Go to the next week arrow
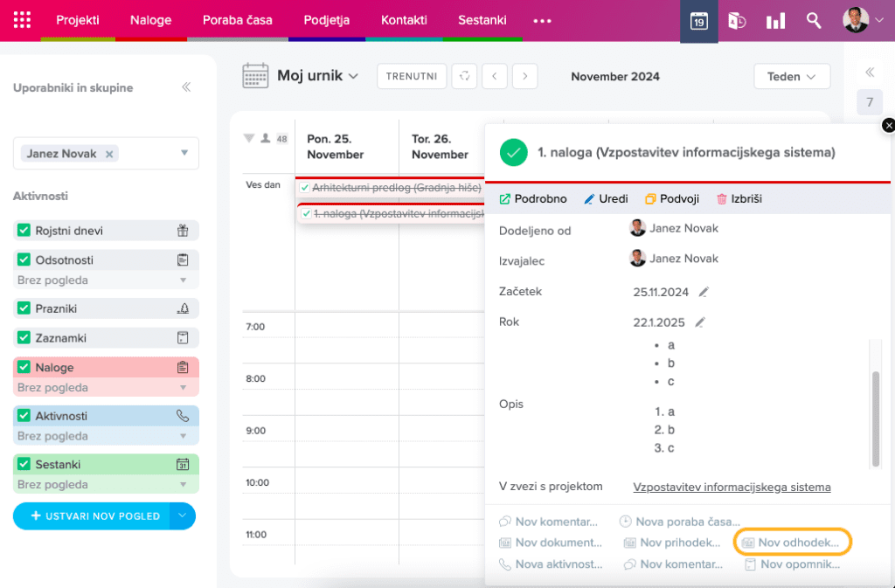 tap(524, 76)
